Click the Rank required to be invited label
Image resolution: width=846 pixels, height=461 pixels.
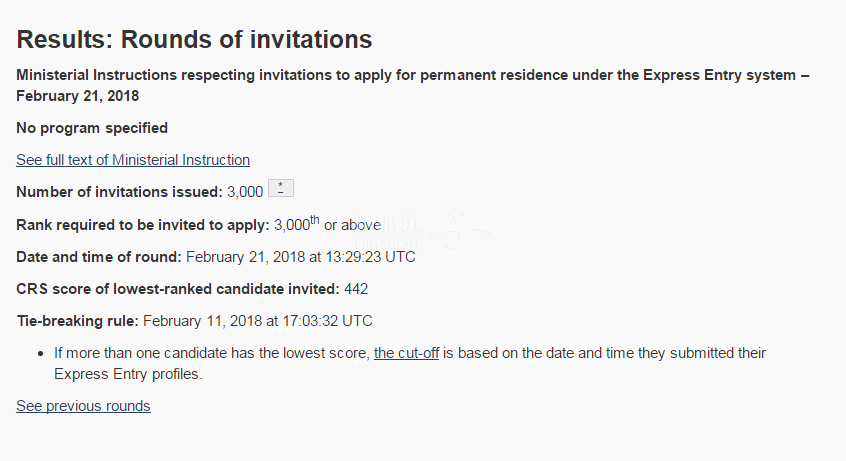tap(142, 225)
